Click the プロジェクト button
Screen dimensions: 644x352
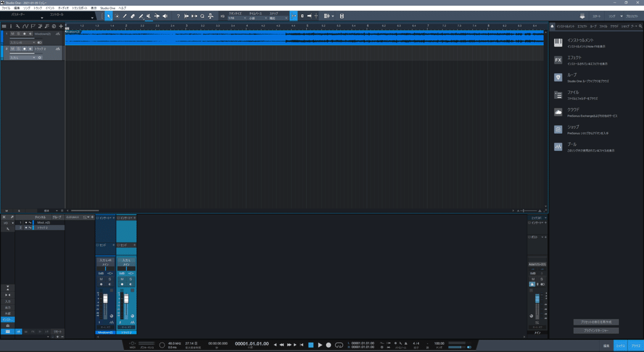pyautogui.click(x=633, y=16)
